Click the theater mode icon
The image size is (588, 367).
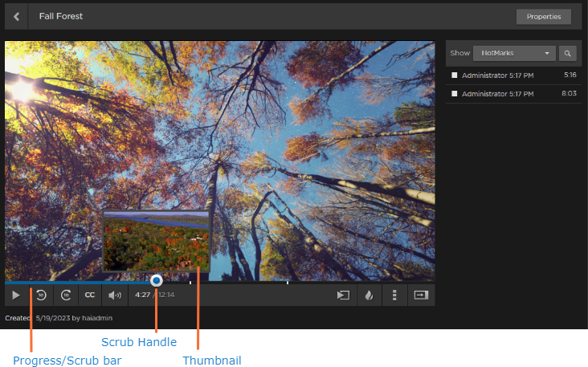tap(421, 295)
